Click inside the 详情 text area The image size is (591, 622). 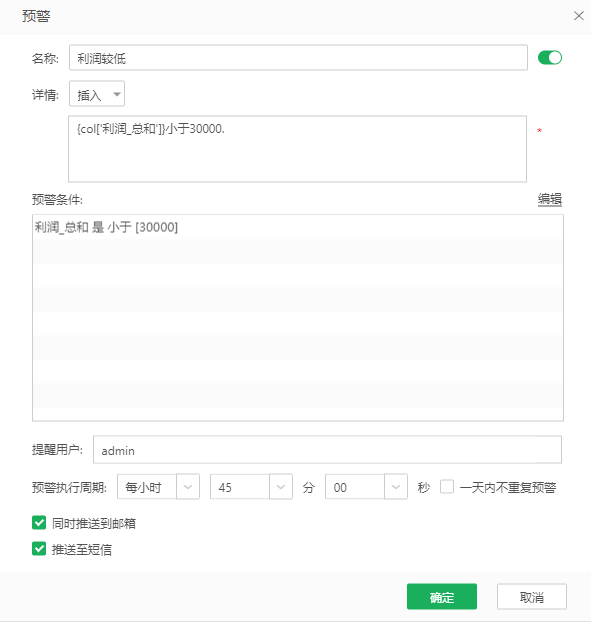click(297, 149)
